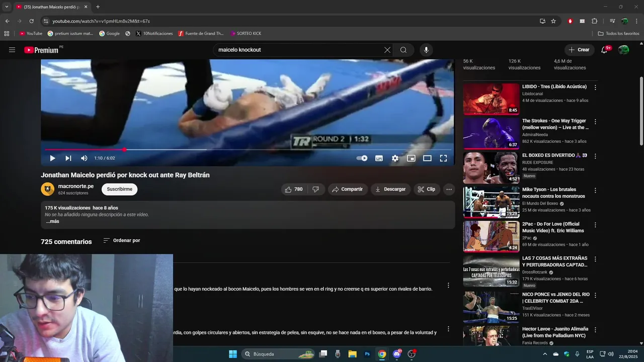Open Mike Tyson nocauts video title
The height and width of the screenshot is (362, 644).
click(x=553, y=193)
